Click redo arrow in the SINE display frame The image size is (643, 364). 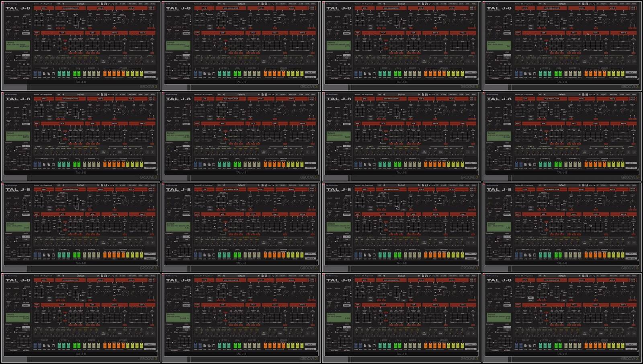273,4
